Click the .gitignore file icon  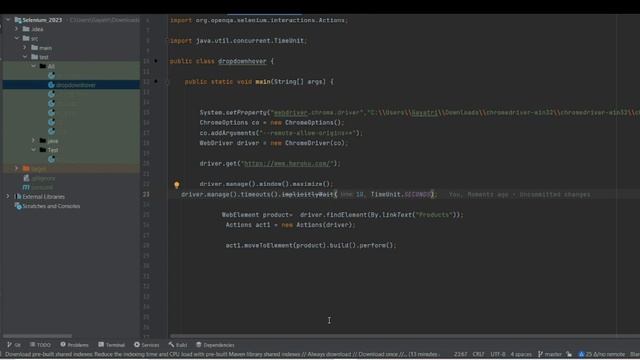coord(26,178)
